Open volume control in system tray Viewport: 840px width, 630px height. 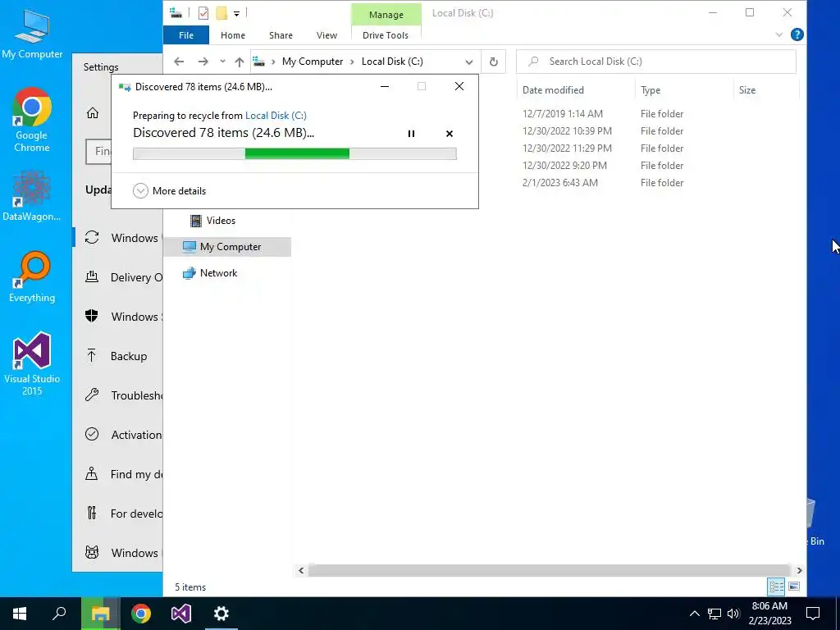733,614
